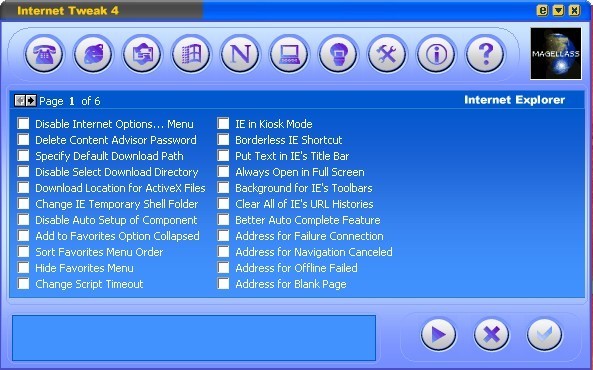Screen dimensions: 593x370
Task: Go to previous page arrow
Action: pos(20,101)
